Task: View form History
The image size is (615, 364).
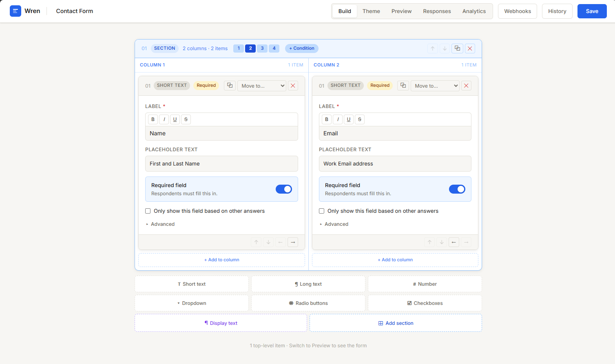Action: pyautogui.click(x=557, y=11)
